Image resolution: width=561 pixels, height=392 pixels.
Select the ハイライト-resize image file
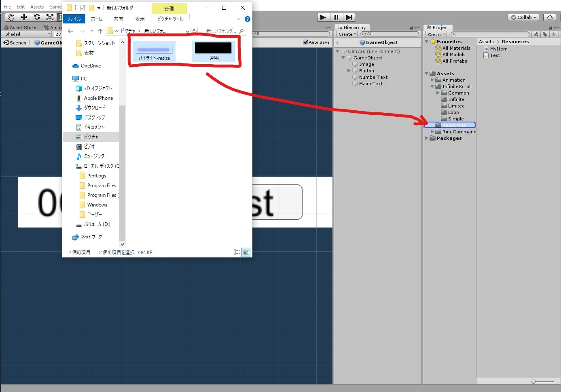(x=154, y=52)
